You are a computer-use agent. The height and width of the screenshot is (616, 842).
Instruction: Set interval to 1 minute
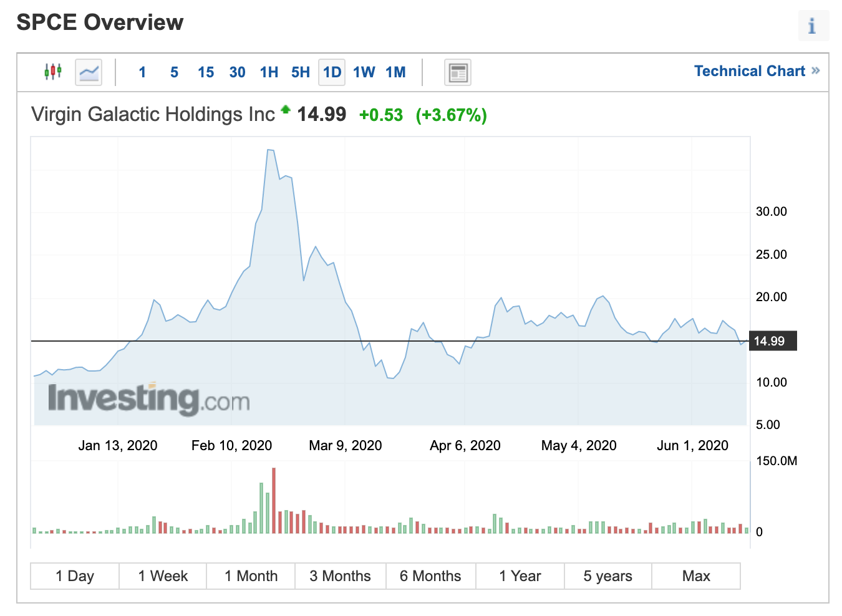tap(142, 72)
